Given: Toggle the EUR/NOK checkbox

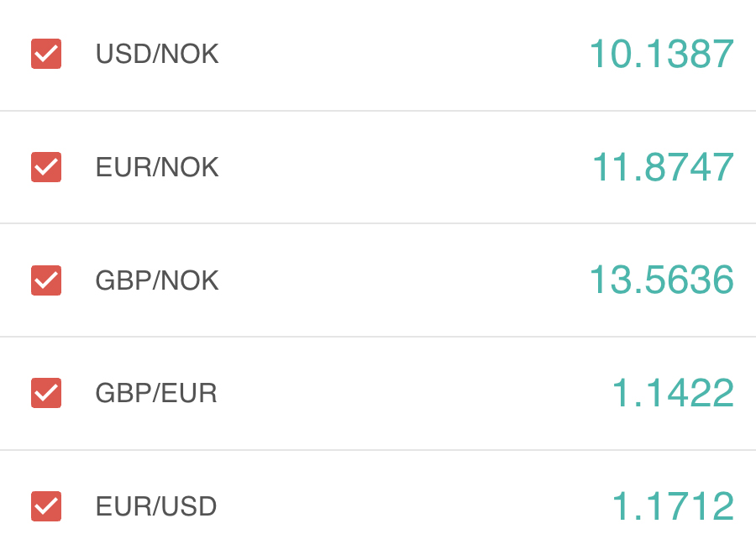Looking at the screenshot, I should pyautogui.click(x=46, y=167).
